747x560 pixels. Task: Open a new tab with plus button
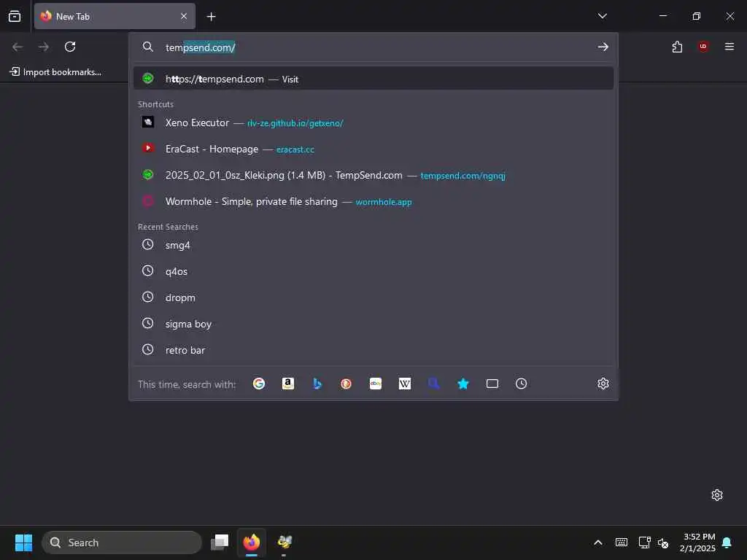pos(211,17)
